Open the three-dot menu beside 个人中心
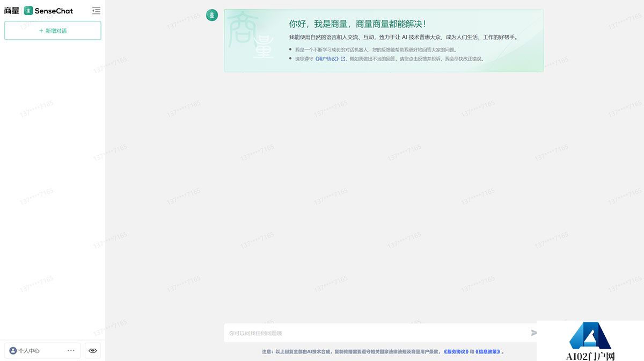The width and height of the screenshot is (644, 361). pos(71,351)
